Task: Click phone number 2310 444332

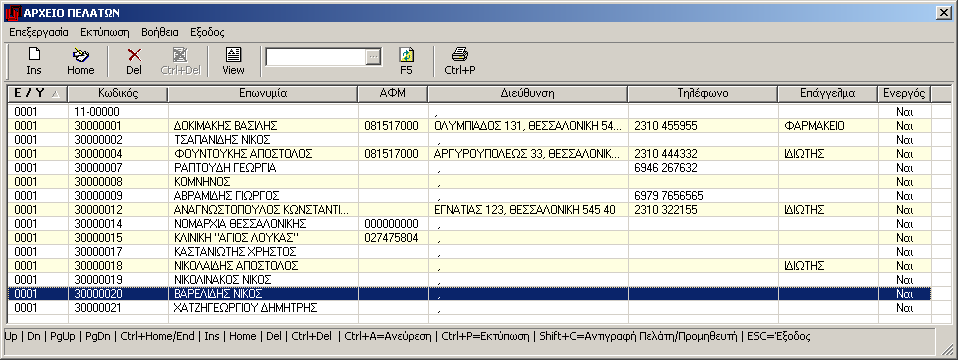Action: point(666,153)
